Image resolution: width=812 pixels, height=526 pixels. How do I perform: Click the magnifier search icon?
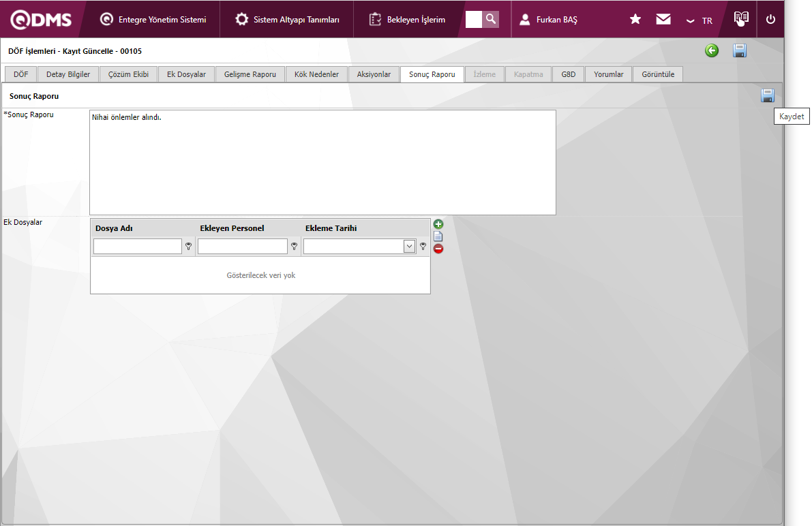[490, 19]
